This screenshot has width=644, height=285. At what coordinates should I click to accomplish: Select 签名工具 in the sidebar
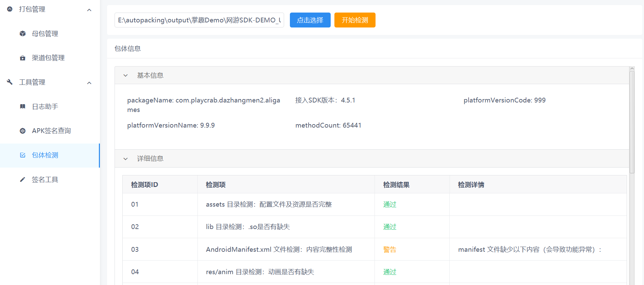[x=45, y=179]
